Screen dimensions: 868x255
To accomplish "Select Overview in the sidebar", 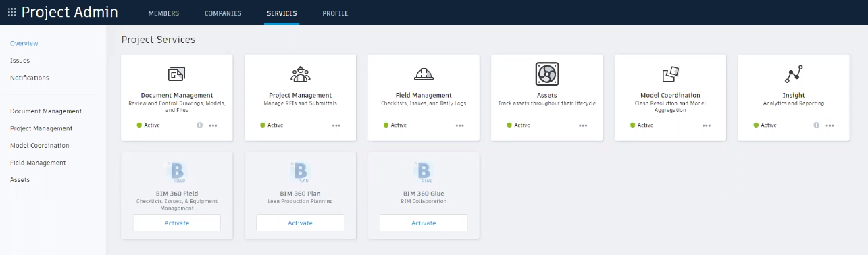I will [x=24, y=43].
